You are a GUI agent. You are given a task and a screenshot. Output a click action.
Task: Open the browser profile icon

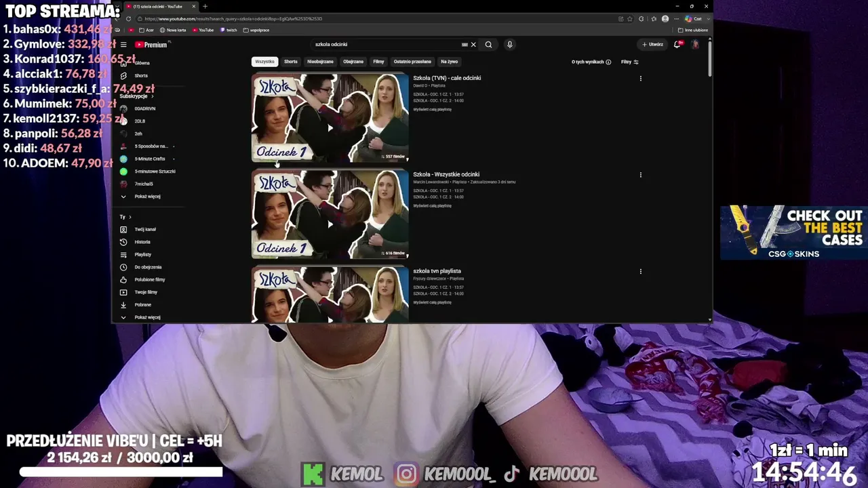tap(665, 19)
